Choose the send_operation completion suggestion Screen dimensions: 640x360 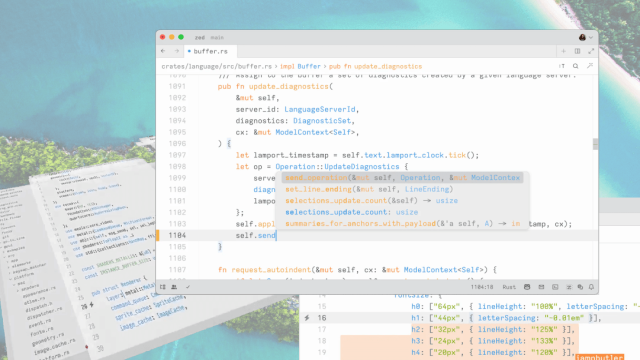(402, 178)
